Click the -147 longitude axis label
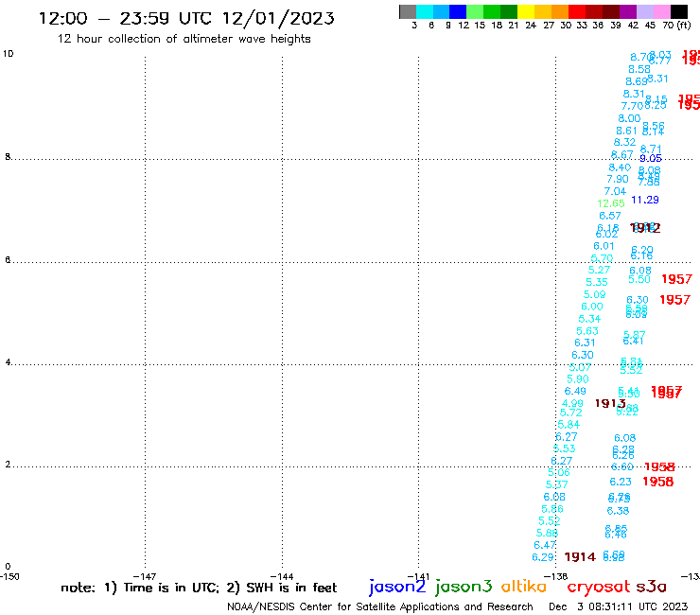Screen dimensions: 700x615 click(x=145, y=576)
